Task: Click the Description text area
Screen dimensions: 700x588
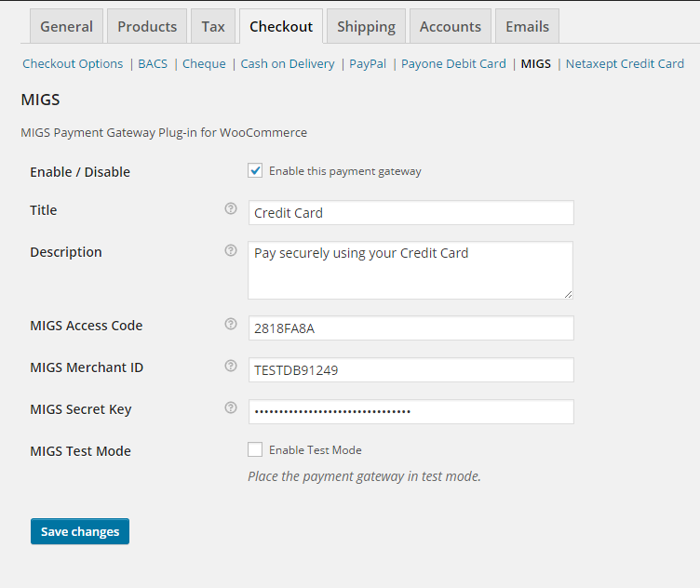Action: pyautogui.click(x=411, y=270)
